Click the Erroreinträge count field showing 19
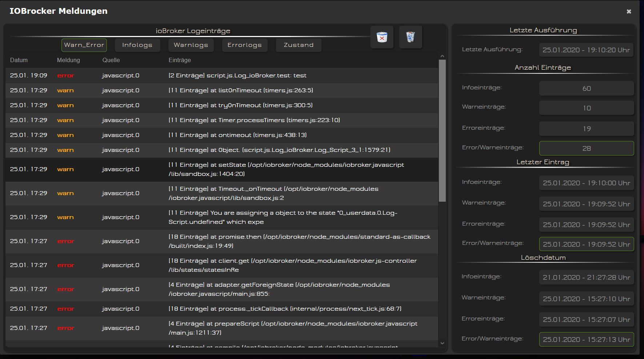The width and height of the screenshot is (644, 359). 586,129
